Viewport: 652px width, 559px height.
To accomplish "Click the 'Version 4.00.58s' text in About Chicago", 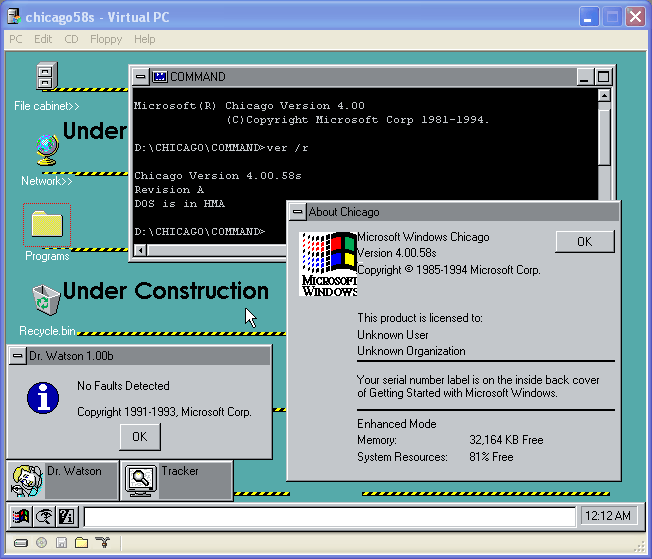I will (x=397, y=253).
